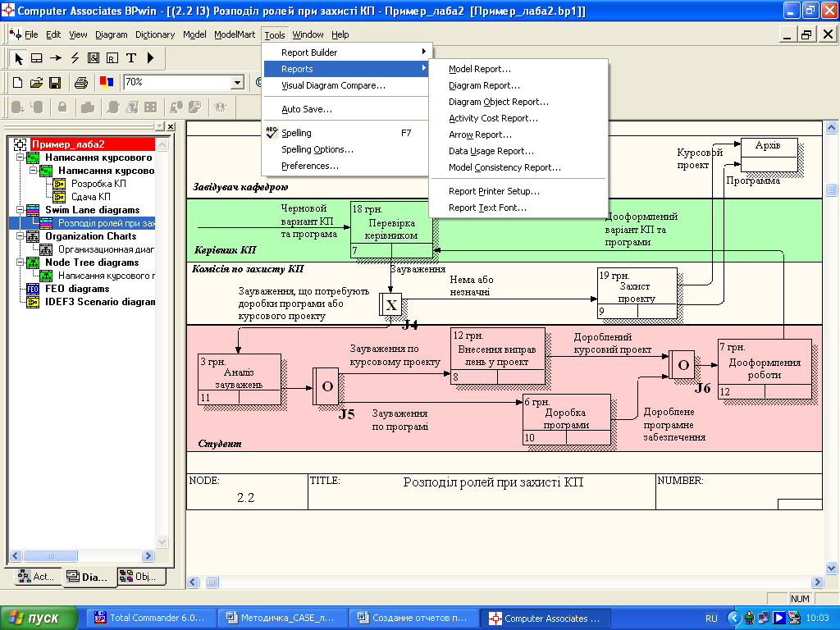Select the Squiggle lightning tool

click(x=75, y=58)
